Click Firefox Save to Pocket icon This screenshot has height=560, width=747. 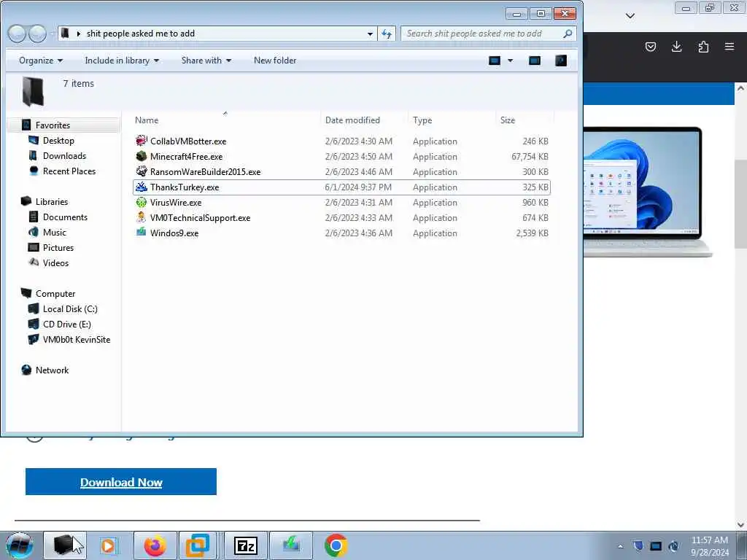[650, 47]
